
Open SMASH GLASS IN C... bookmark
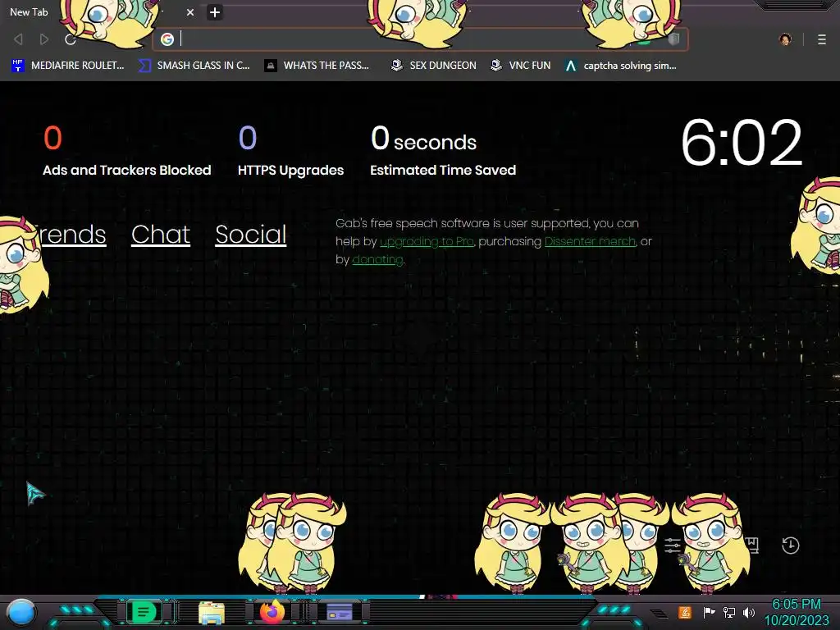[x=194, y=66]
